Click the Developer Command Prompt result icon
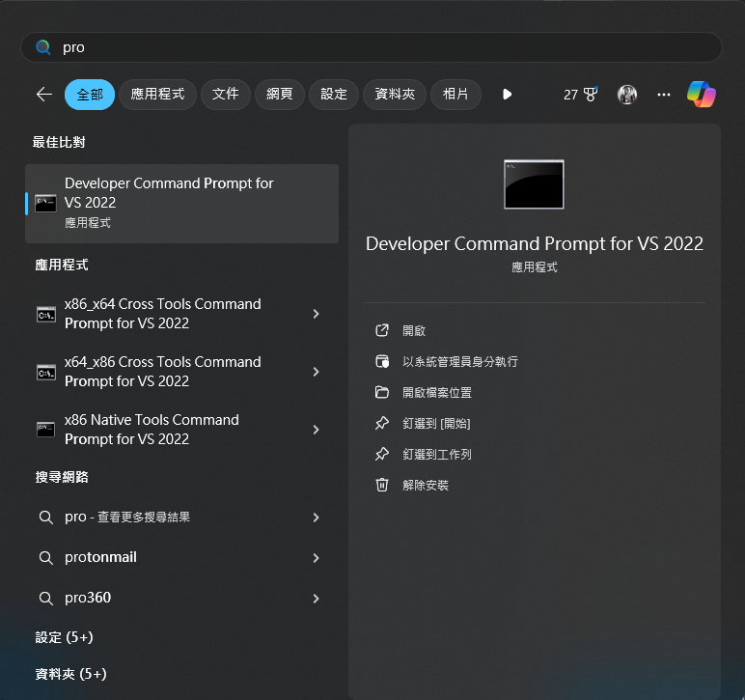Viewport: 745px width, 700px height. (x=45, y=204)
